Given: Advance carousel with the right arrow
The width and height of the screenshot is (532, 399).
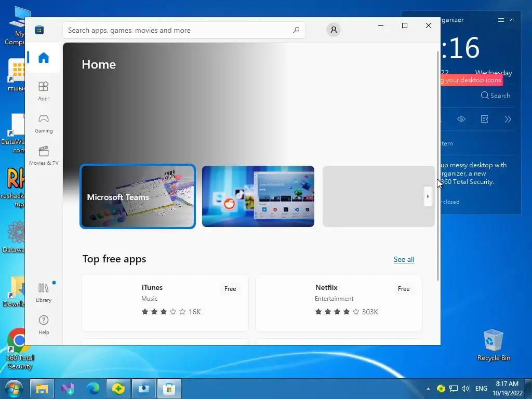Looking at the screenshot, I should click(428, 196).
